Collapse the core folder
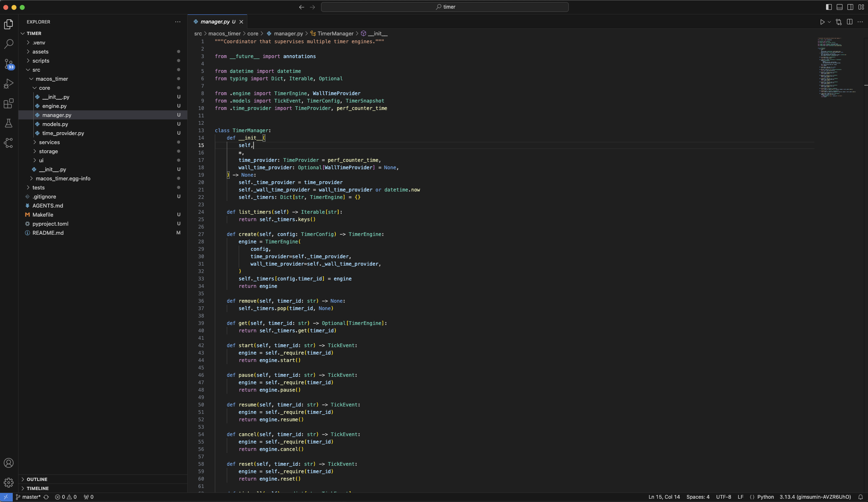The height and width of the screenshot is (502, 868). [x=44, y=88]
